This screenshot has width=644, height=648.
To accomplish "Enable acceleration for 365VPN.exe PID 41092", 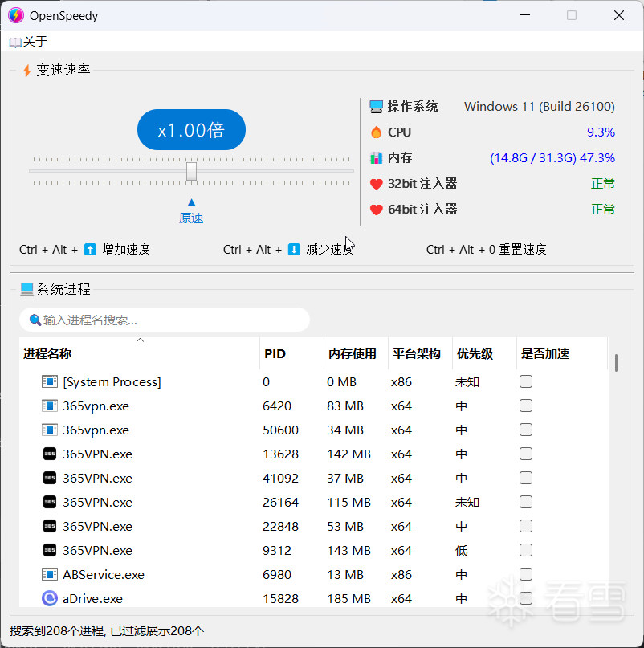I will pyautogui.click(x=526, y=478).
